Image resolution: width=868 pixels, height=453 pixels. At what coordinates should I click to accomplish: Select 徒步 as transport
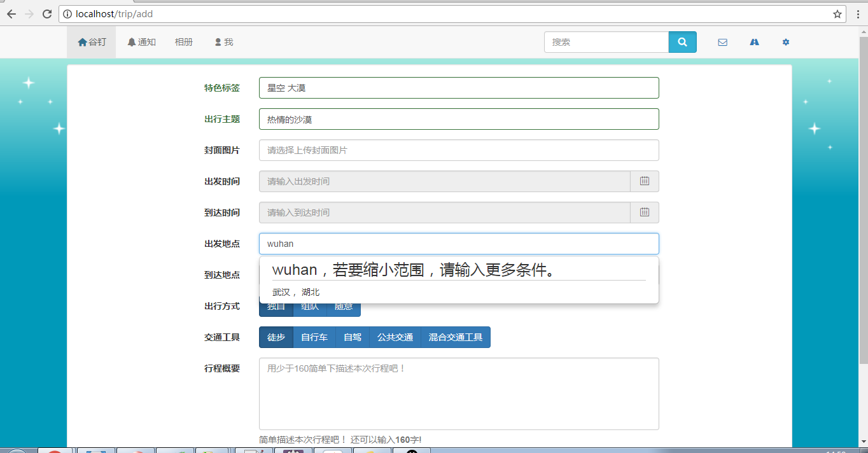tap(276, 337)
